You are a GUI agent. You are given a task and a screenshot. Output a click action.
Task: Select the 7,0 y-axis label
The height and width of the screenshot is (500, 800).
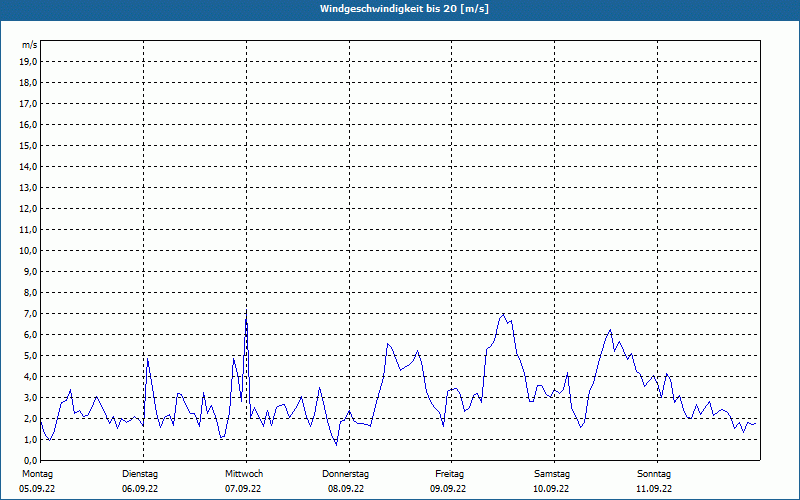[30, 313]
